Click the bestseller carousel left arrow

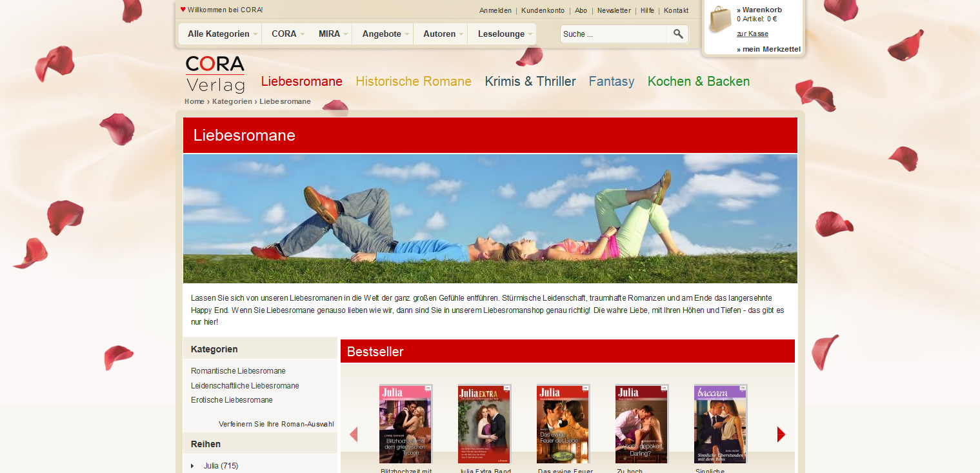pos(354,434)
